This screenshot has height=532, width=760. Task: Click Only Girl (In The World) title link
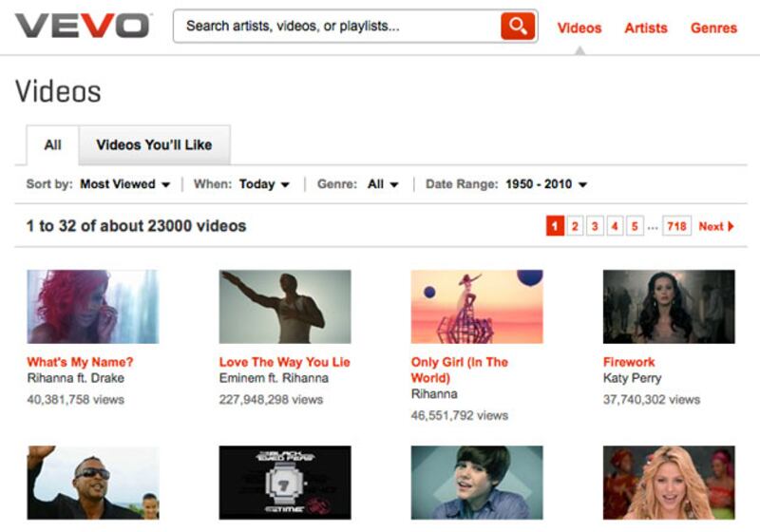tap(460, 370)
